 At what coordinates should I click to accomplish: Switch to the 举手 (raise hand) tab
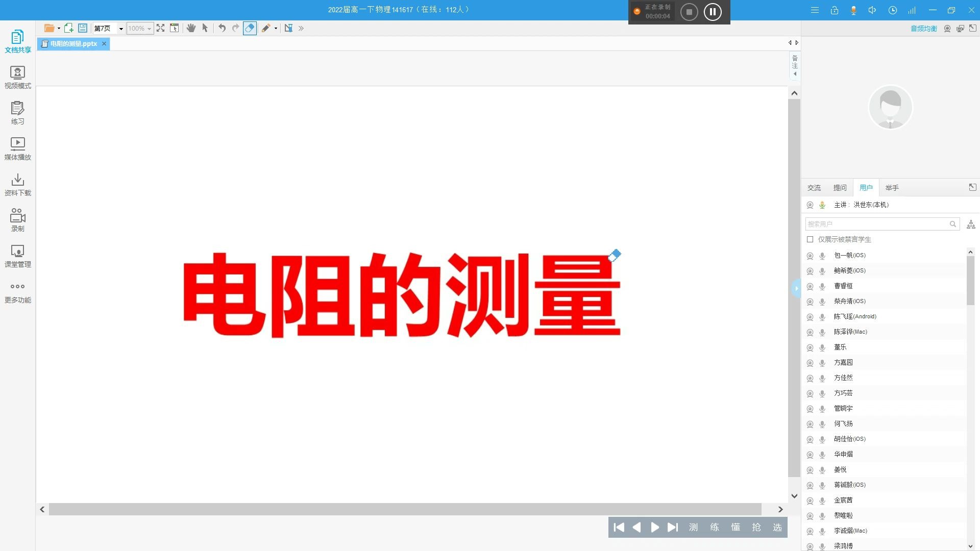(x=892, y=187)
